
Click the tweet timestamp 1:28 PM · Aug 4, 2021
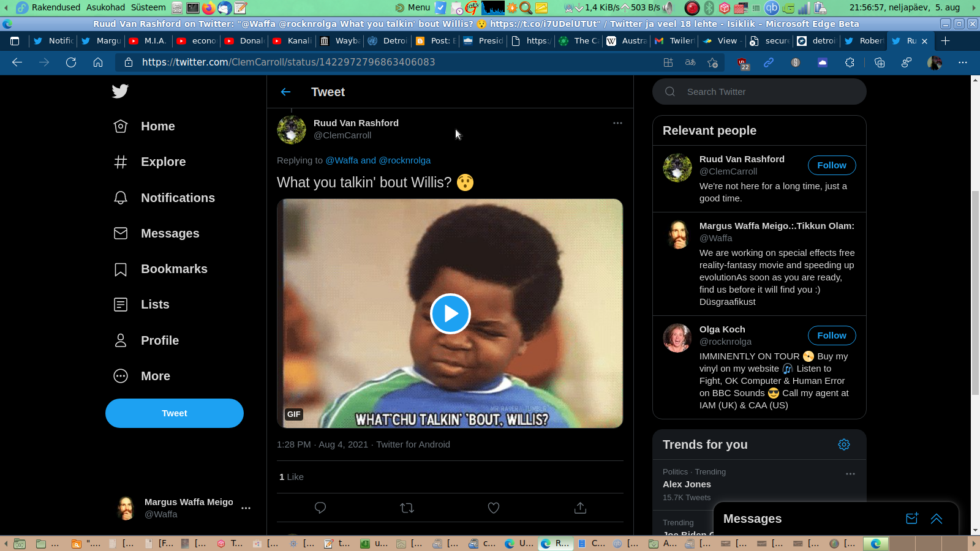tap(322, 444)
